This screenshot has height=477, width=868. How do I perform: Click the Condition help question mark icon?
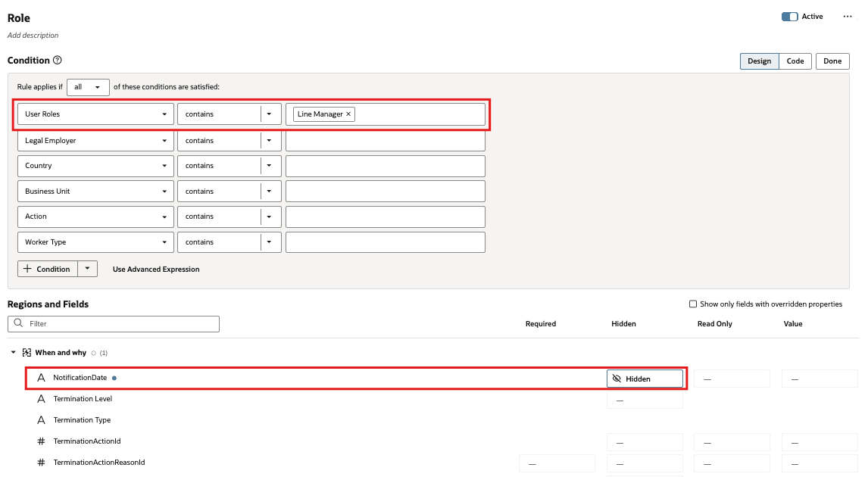point(57,61)
